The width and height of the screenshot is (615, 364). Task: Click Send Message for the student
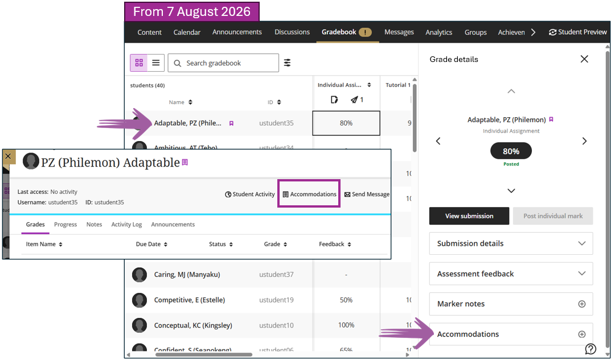367,195
